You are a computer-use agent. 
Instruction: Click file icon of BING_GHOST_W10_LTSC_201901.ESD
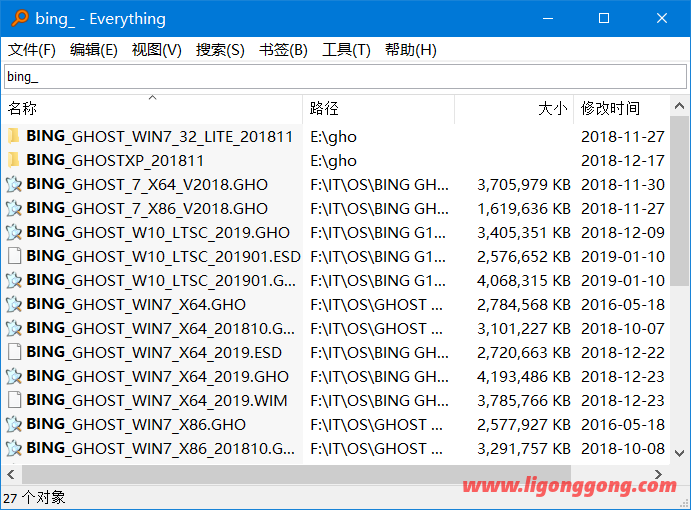(14, 256)
